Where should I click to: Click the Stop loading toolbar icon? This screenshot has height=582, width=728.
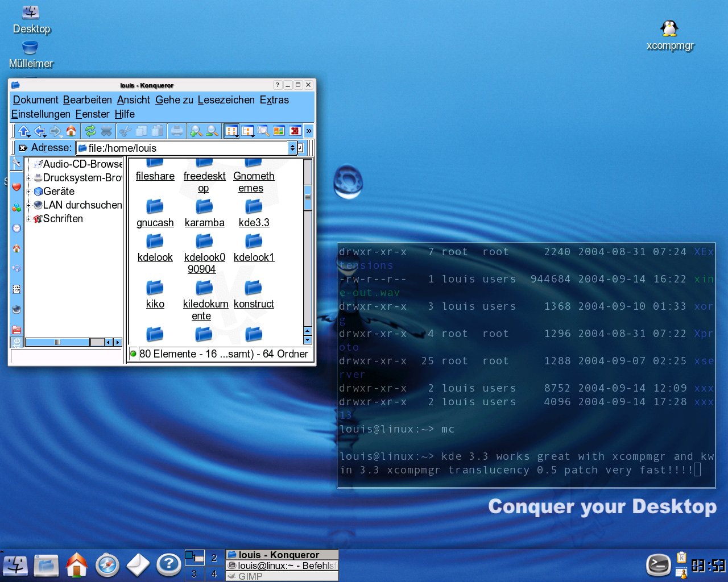106,131
